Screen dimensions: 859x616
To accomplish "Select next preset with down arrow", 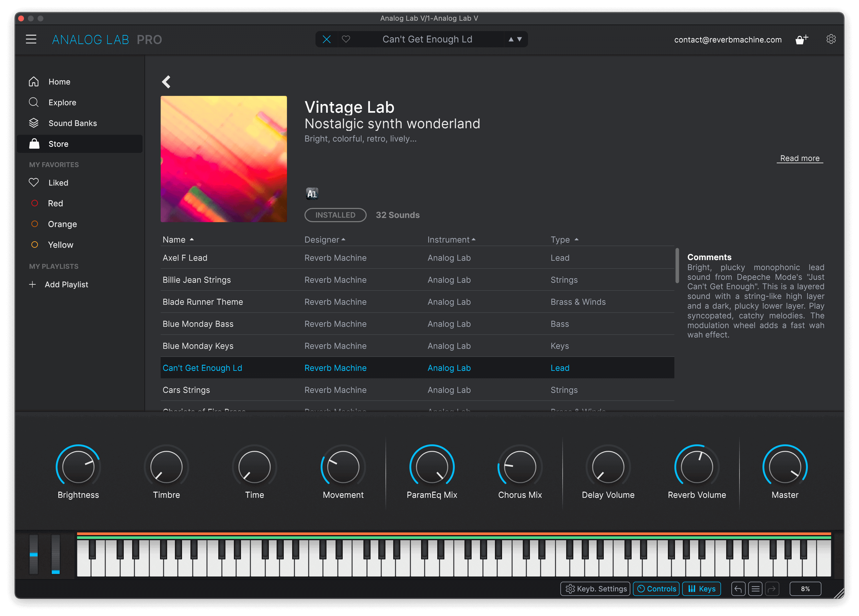I will 520,39.
